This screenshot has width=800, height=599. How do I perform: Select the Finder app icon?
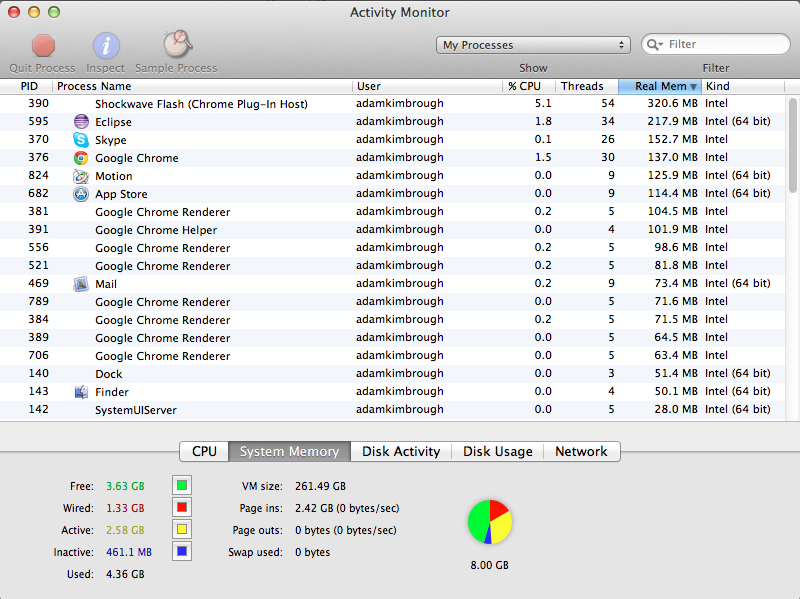[81, 392]
